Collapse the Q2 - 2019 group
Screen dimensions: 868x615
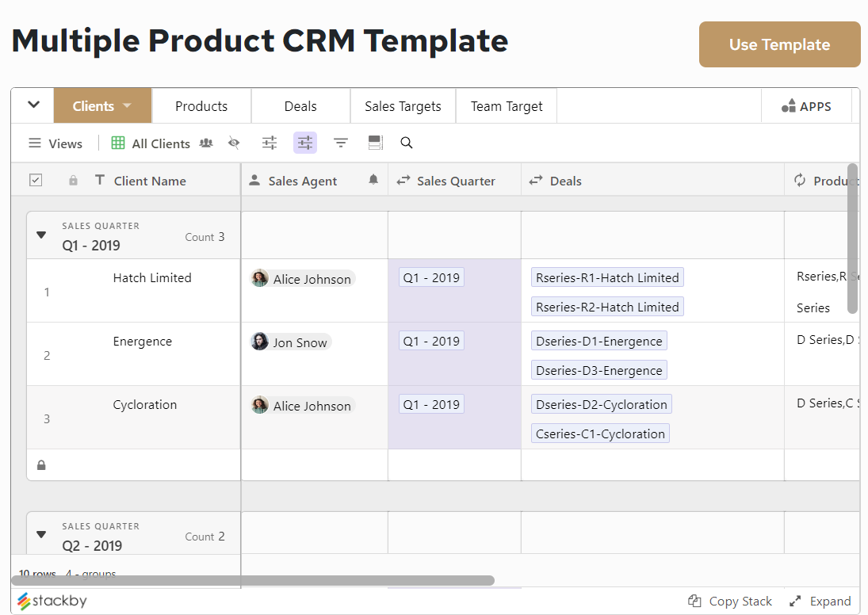[x=41, y=534]
